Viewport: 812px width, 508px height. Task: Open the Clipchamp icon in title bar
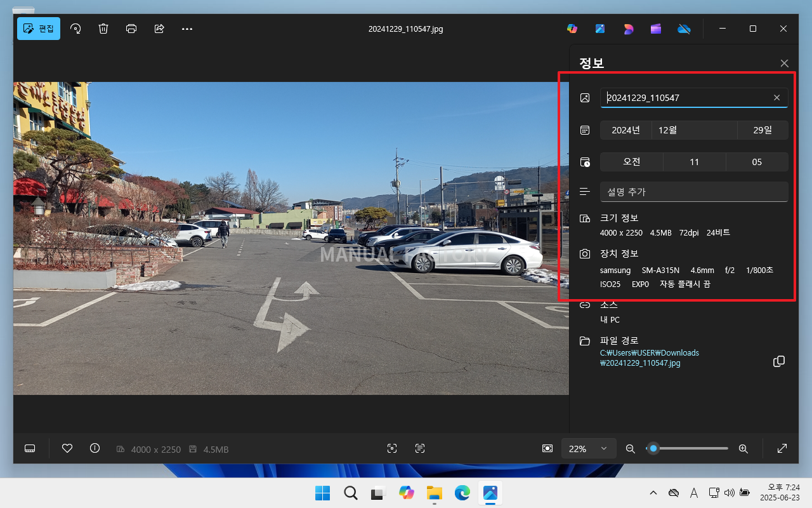tap(656, 29)
